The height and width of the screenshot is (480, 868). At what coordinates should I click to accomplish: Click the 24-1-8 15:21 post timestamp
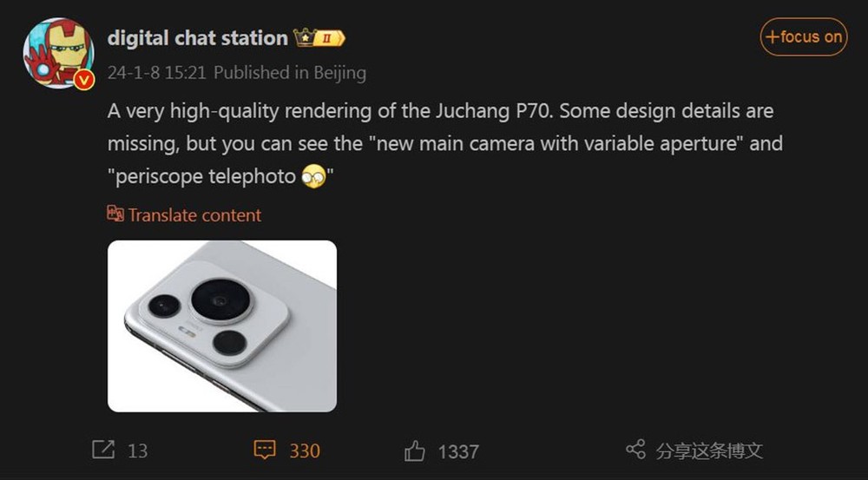click(156, 73)
